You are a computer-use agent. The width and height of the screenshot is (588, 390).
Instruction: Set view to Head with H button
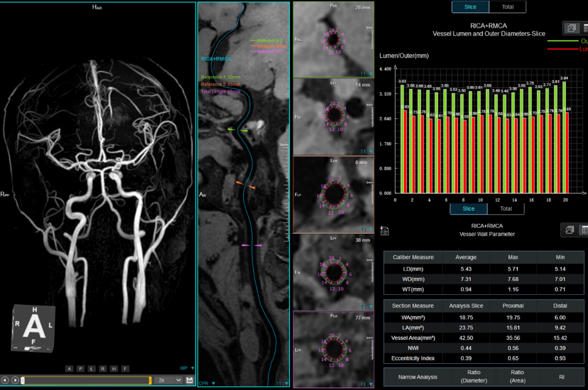pyautogui.click(x=114, y=369)
